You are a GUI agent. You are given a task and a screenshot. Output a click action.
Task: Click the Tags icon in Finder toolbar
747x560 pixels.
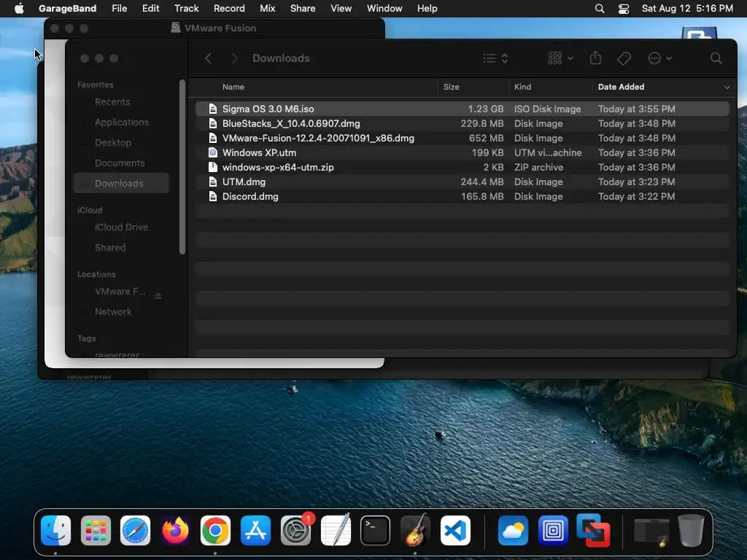click(624, 58)
